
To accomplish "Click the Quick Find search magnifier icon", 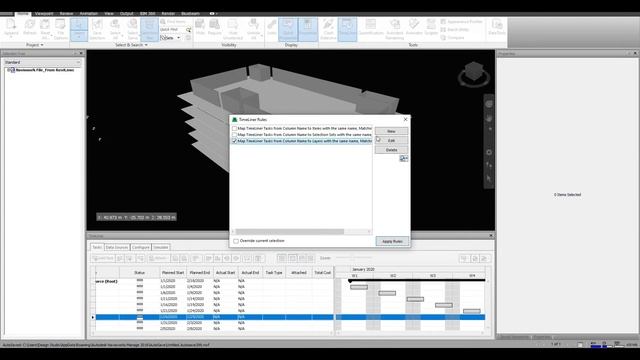I will click(188, 30).
